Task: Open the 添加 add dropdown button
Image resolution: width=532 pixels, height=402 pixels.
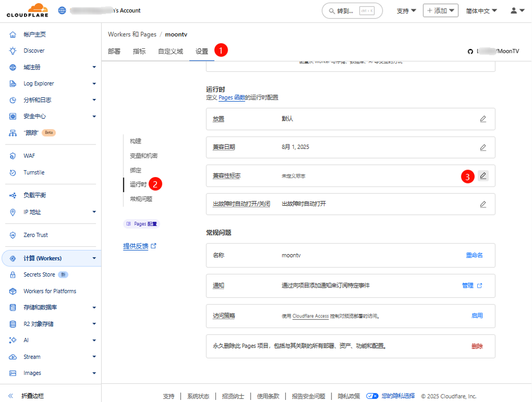Action: pos(440,11)
